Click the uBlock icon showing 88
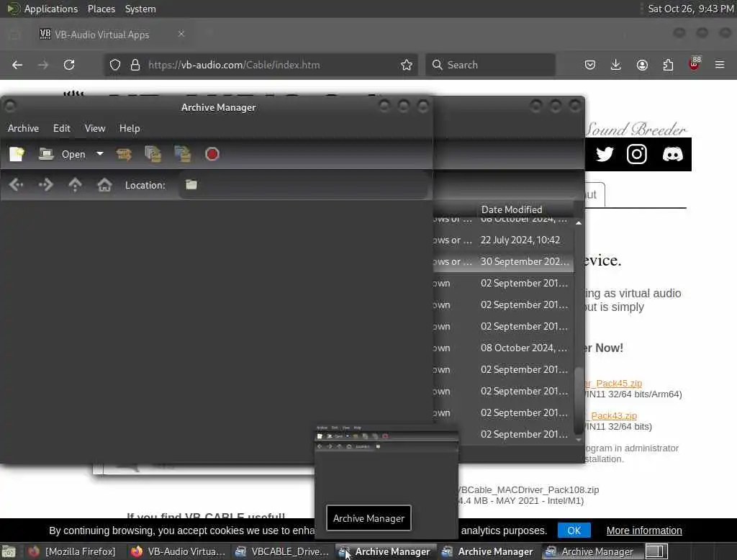737x560 pixels. point(695,64)
